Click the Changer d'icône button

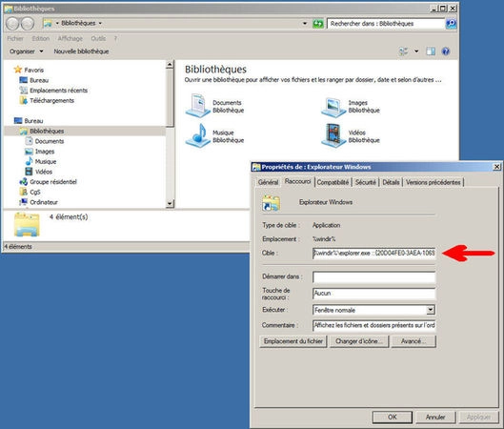[x=359, y=341]
